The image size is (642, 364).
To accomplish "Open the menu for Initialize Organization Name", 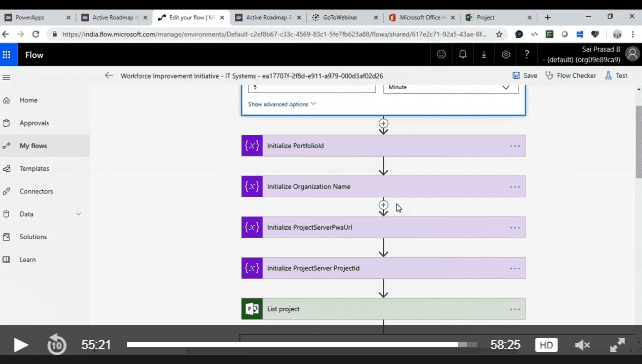I will (x=515, y=187).
